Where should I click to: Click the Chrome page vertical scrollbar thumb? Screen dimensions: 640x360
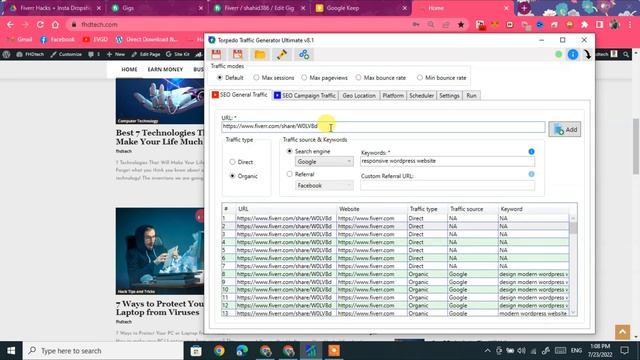636,147
